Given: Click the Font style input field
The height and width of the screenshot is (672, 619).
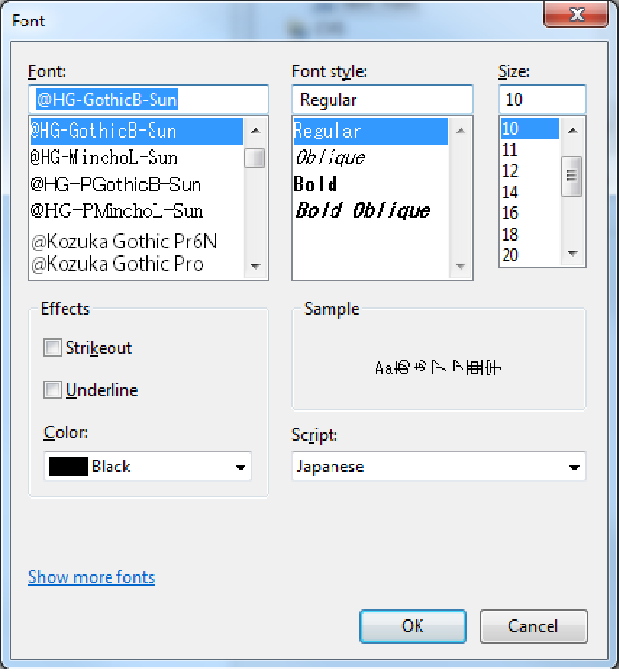Looking at the screenshot, I should tap(382, 100).
